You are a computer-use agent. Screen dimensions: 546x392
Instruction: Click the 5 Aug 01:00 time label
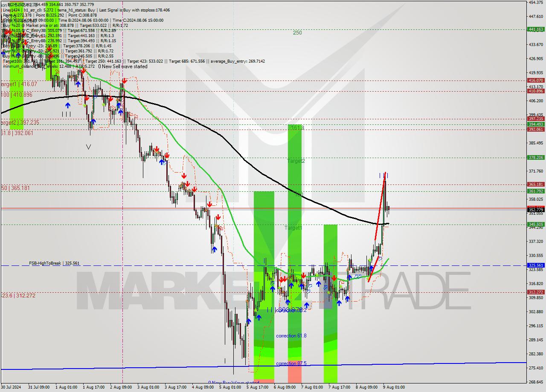(230, 387)
